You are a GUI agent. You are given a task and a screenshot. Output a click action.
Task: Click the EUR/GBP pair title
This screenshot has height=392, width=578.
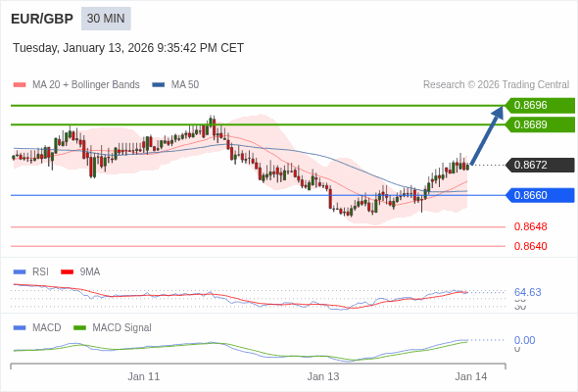[x=42, y=19]
